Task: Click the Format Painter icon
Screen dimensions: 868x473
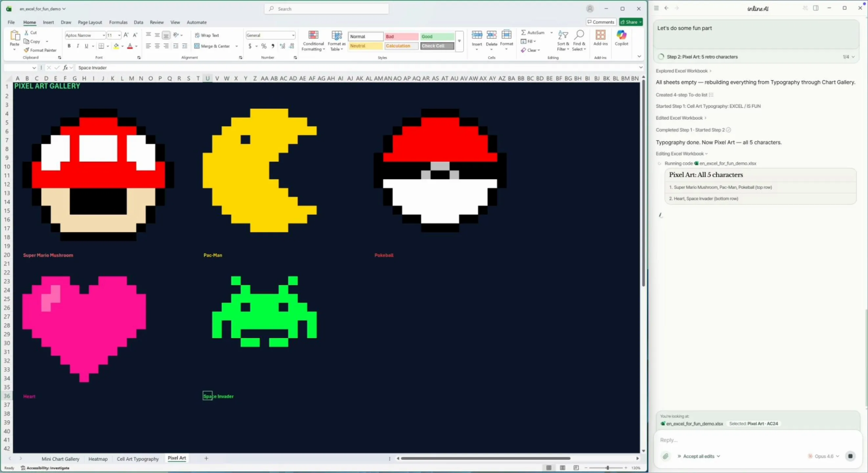Action: 26,50
